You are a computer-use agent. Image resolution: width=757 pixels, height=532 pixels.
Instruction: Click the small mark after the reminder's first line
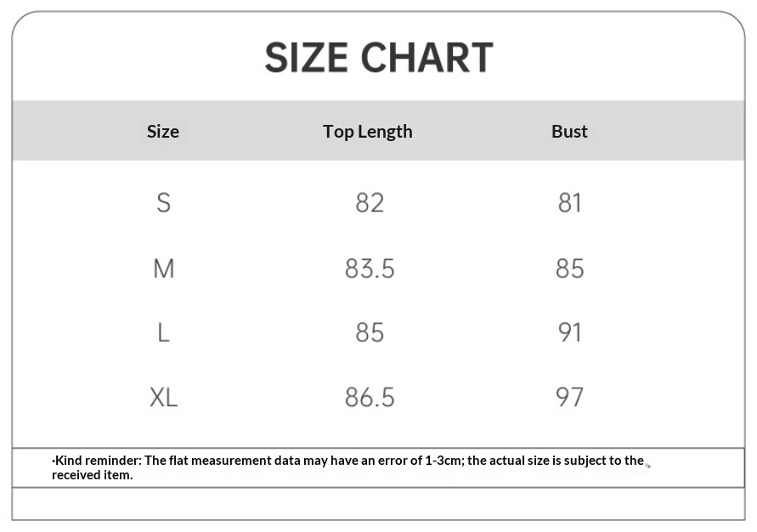pos(647,465)
